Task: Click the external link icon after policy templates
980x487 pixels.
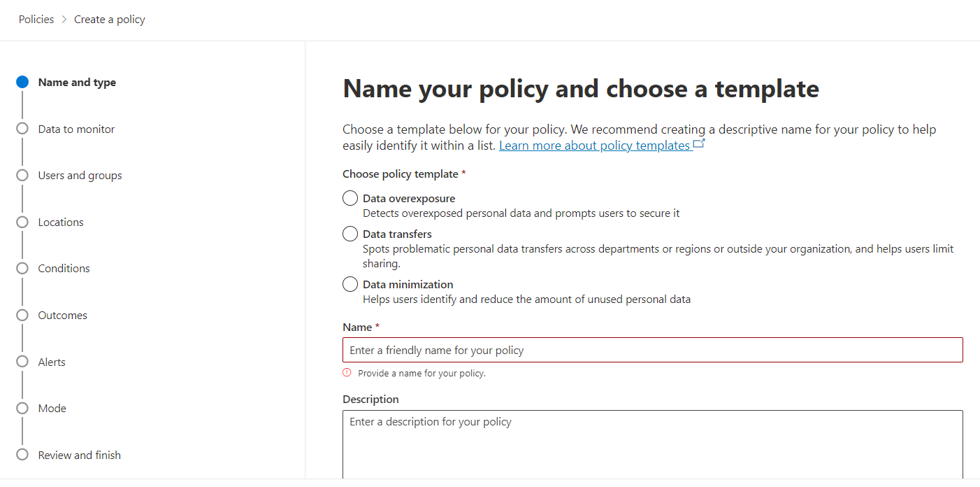Action: point(699,145)
